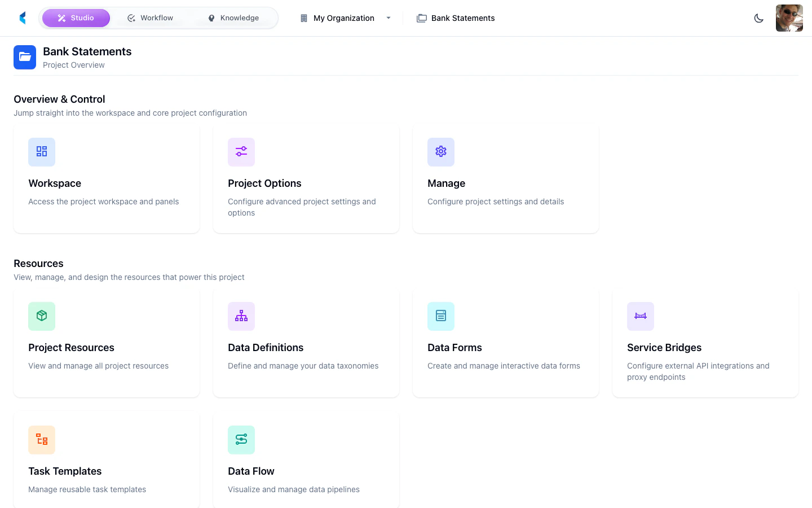Select the Service Bridges API icon

click(x=641, y=316)
